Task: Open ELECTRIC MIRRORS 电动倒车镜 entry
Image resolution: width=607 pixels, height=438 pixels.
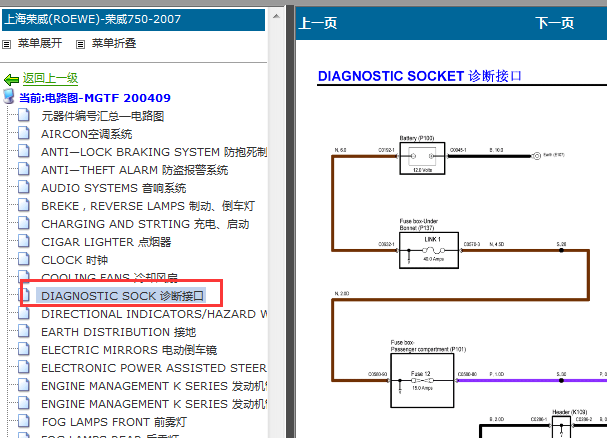Action: point(129,350)
